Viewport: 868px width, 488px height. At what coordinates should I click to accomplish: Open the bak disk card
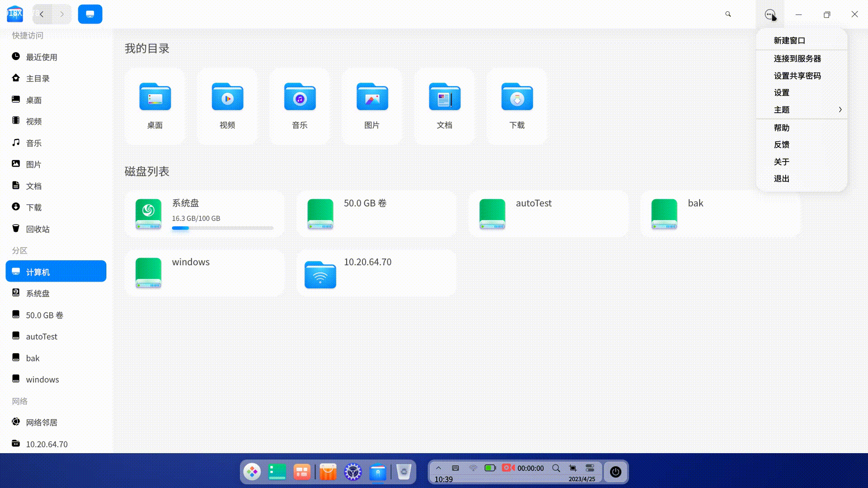[720, 214]
